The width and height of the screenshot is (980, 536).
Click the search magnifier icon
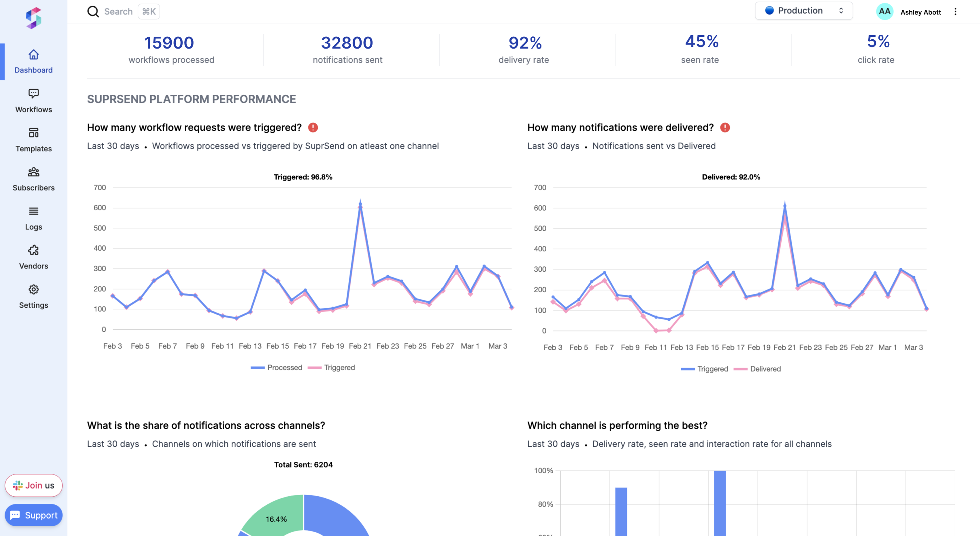pos(93,11)
